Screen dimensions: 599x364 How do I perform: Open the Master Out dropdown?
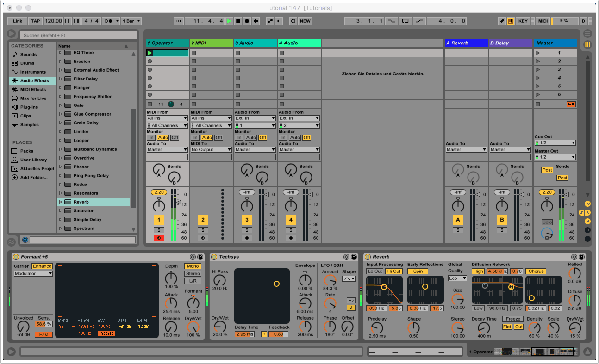tap(555, 157)
